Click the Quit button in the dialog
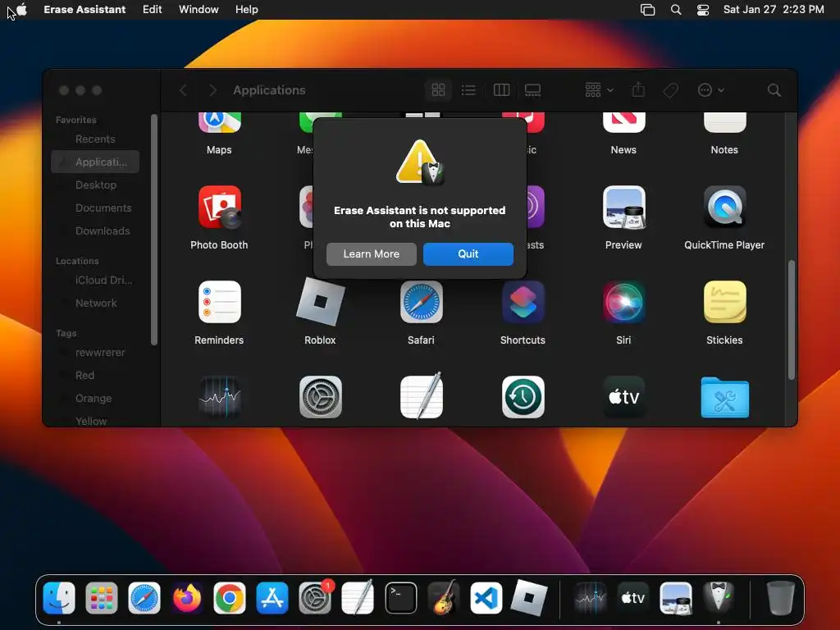This screenshot has width=840, height=630. pyautogui.click(x=468, y=254)
